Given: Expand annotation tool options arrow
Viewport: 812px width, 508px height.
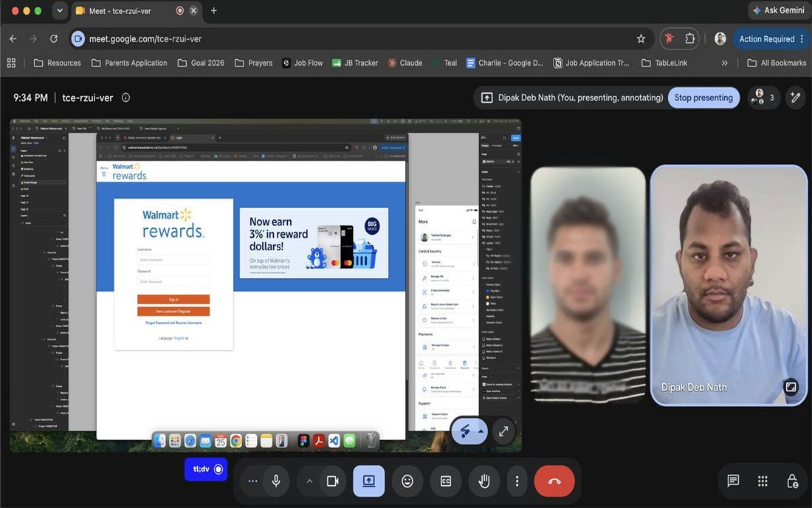Looking at the screenshot, I should pos(481,431).
